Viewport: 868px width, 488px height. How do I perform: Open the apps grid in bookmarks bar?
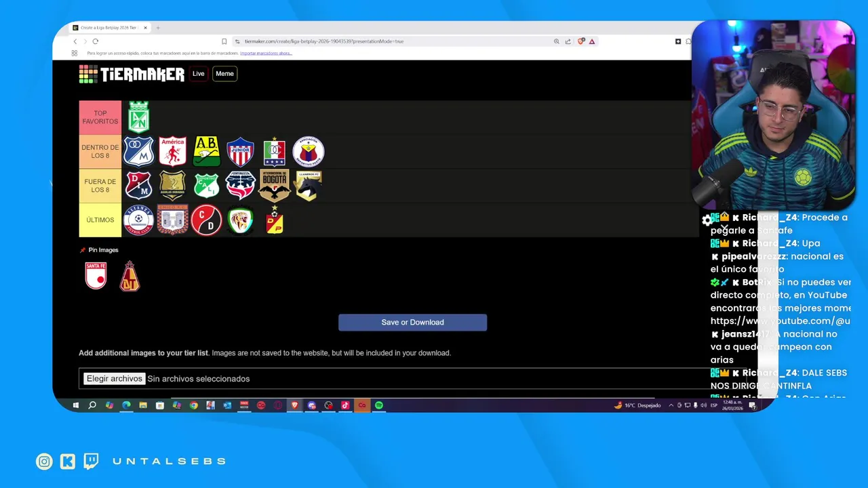coord(76,53)
